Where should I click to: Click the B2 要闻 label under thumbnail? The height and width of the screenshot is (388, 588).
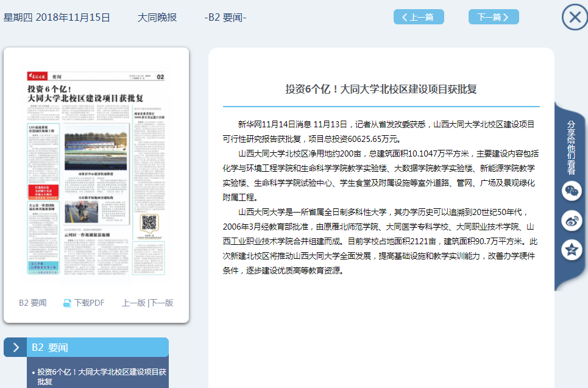point(33,303)
